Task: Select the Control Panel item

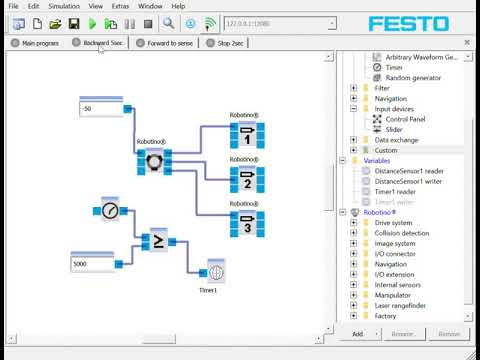Action: tap(405, 119)
